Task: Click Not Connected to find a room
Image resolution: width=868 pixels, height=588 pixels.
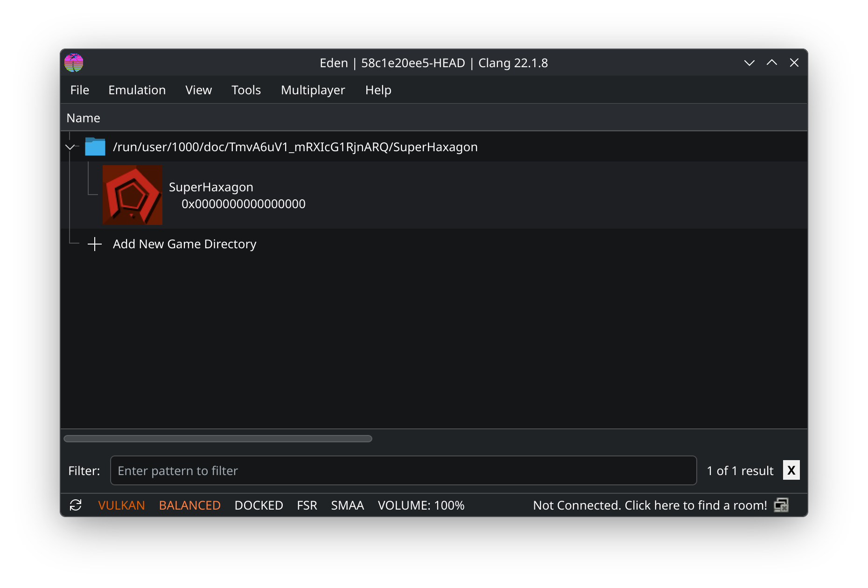Action: click(x=650, y=505)
